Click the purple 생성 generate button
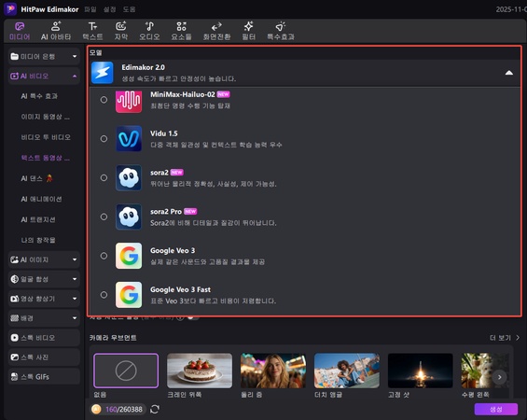The width and height of the screenshot is (527, 420). pyautogui.click(x=495, y=409)
